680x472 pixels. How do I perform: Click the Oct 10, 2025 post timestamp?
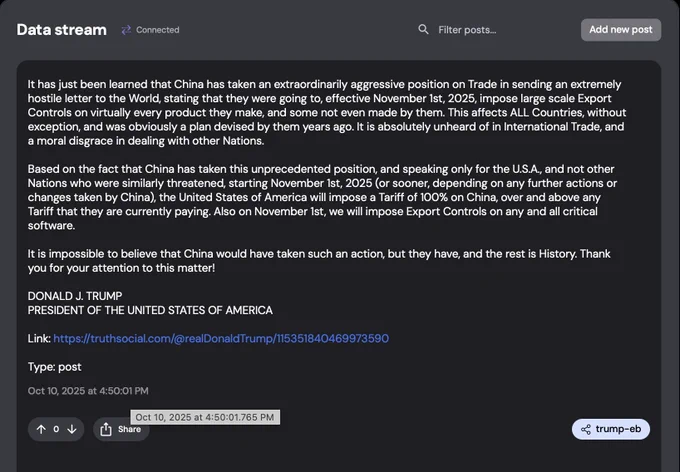88,391
